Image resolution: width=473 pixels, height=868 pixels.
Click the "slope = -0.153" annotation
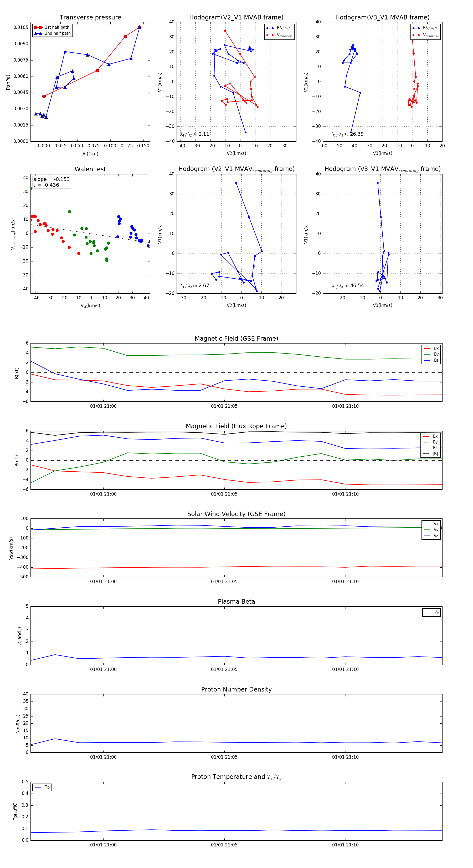coord(52,179)
